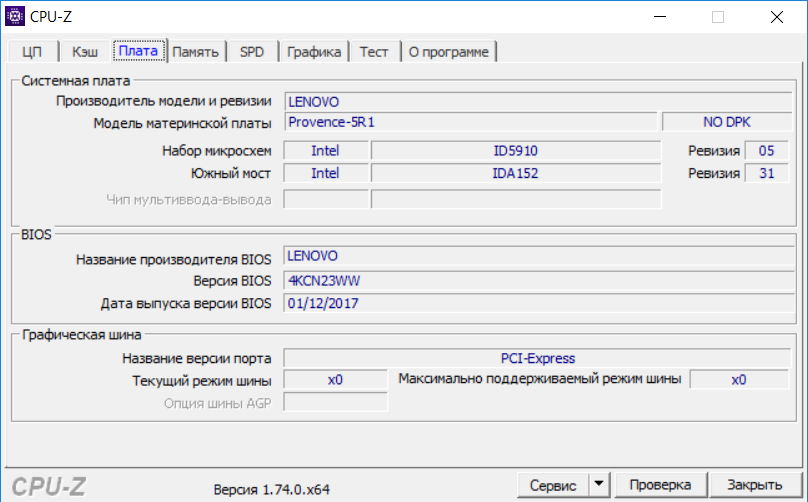
Task: Select BIOS version 4KCN23WW
Action: coord(538,281)
